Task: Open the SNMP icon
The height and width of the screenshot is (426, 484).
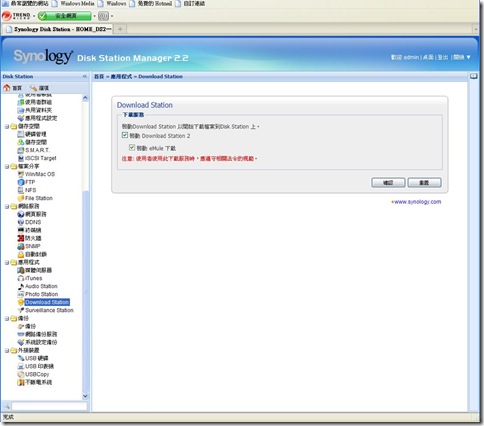Action: point(21,246)
